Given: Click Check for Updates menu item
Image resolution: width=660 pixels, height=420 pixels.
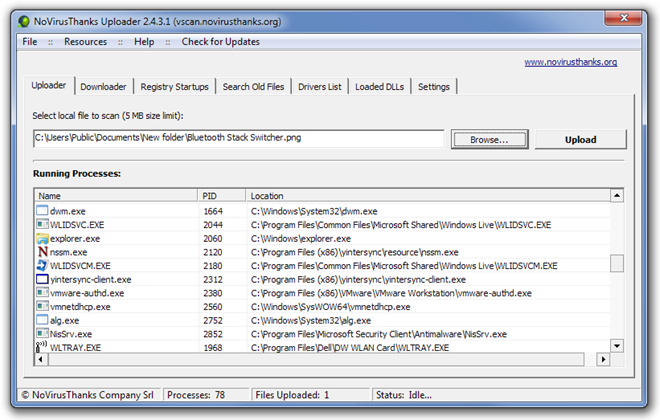Looking at the screenshot, I should pyautogui.click(x=221, y=42).
